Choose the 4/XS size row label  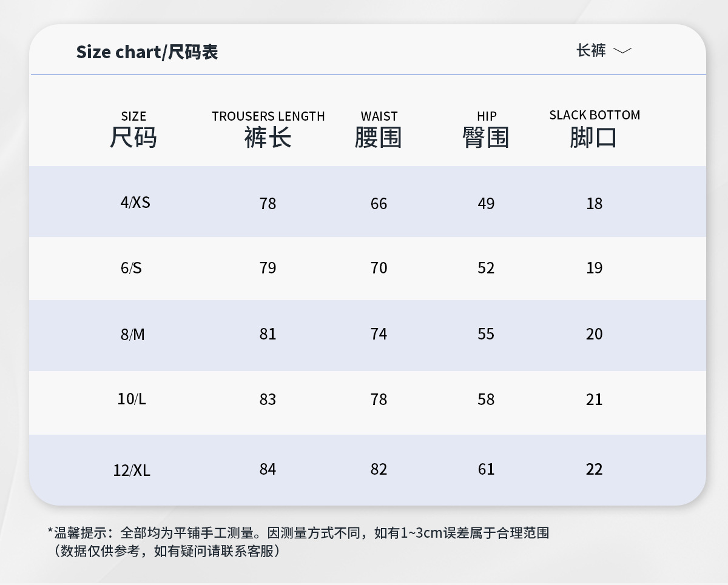(135, 202)
